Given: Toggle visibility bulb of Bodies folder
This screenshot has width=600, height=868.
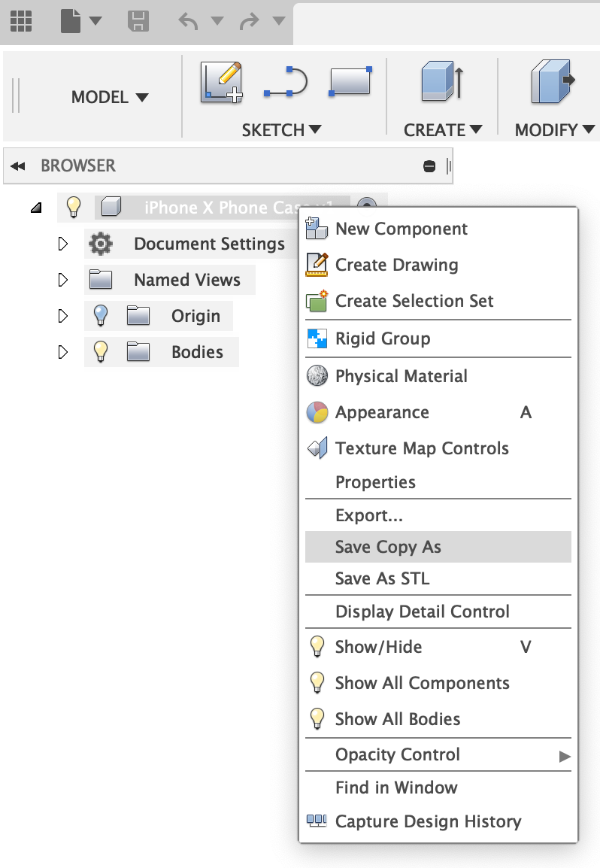Looking at the screenshot, I should click(x=100, y=351).
